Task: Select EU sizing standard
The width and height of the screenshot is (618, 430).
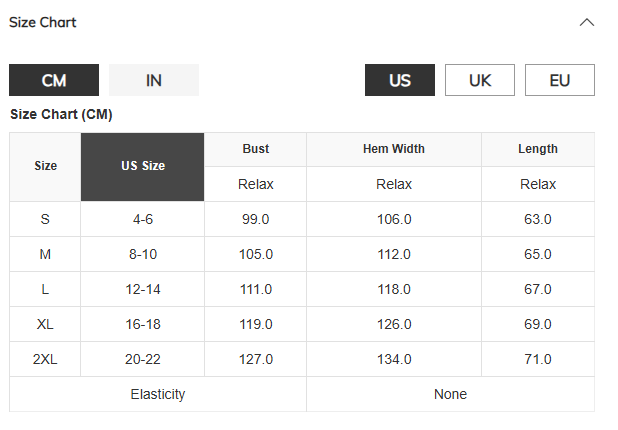Action: click(x=560, y=80)
